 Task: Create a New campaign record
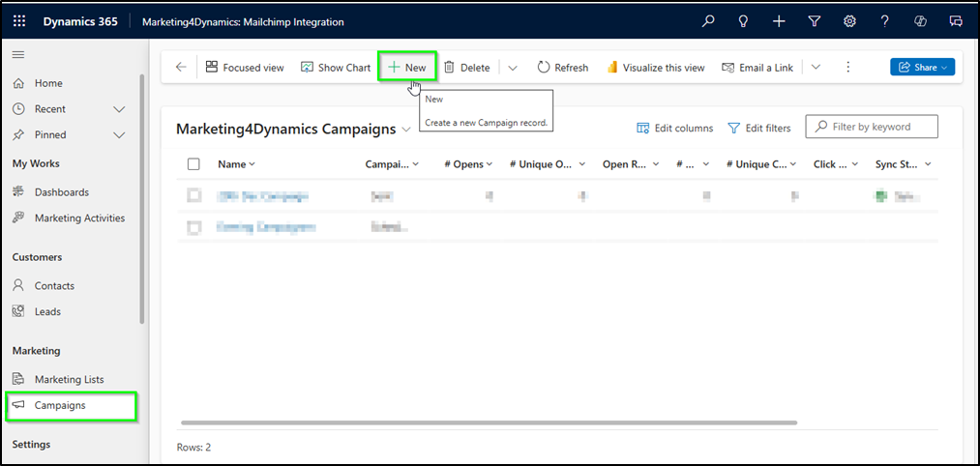coord(407,68)
